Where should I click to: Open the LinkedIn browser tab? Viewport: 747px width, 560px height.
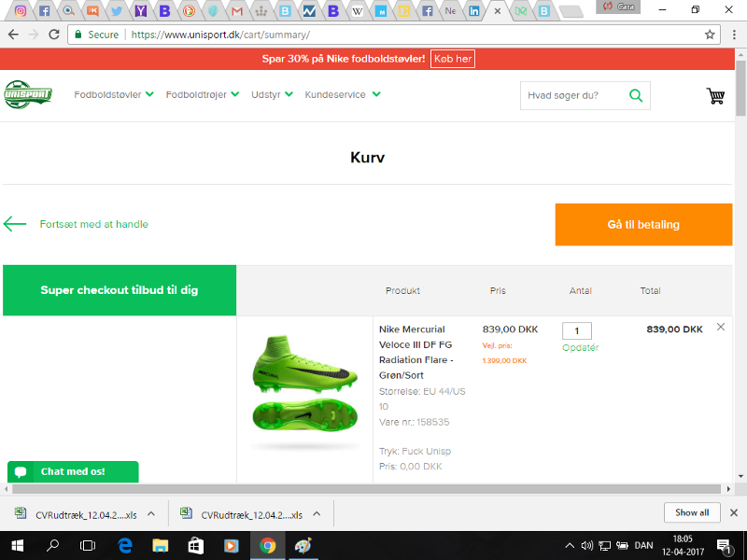(473, 10)
